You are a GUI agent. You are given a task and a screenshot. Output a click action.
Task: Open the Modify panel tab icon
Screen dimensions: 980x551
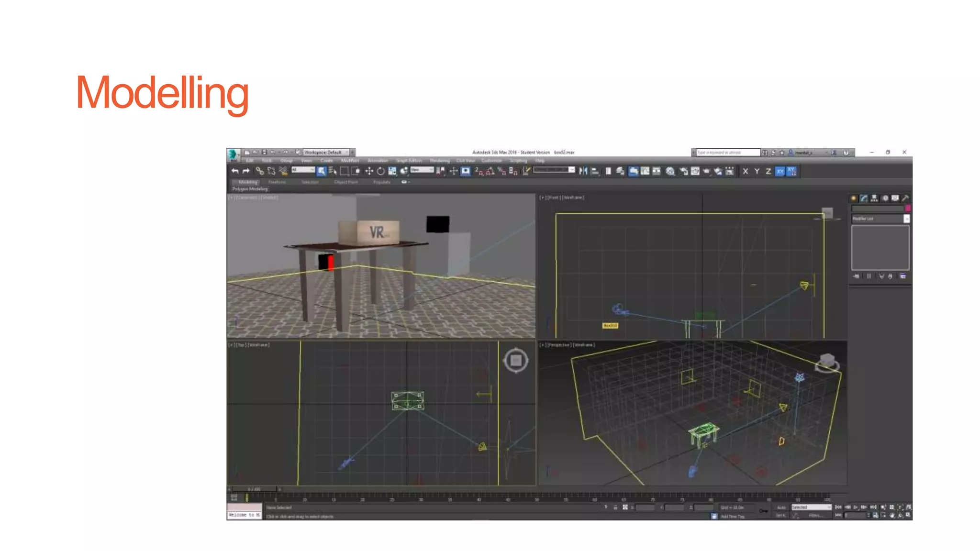tap(864, 198)
